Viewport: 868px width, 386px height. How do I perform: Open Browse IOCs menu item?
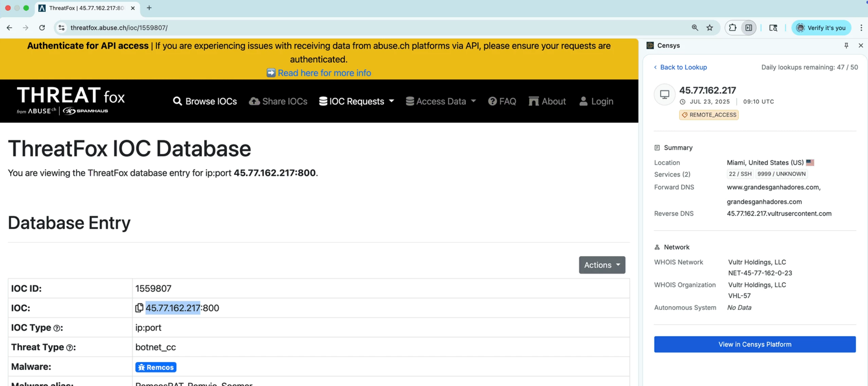click(x=205, y=101)
